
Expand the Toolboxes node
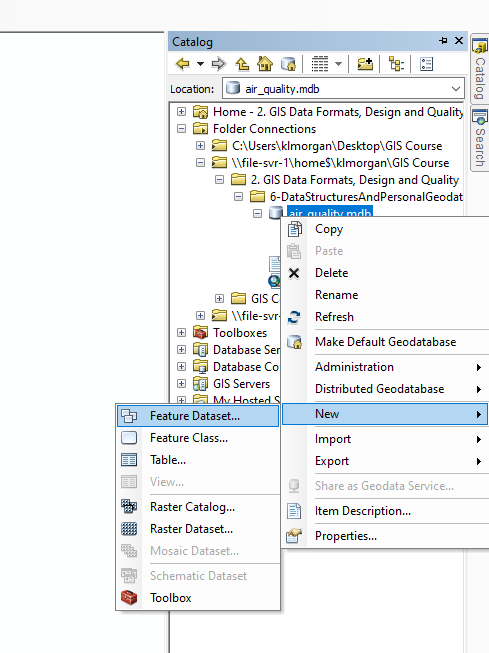(x=181, y=333)
